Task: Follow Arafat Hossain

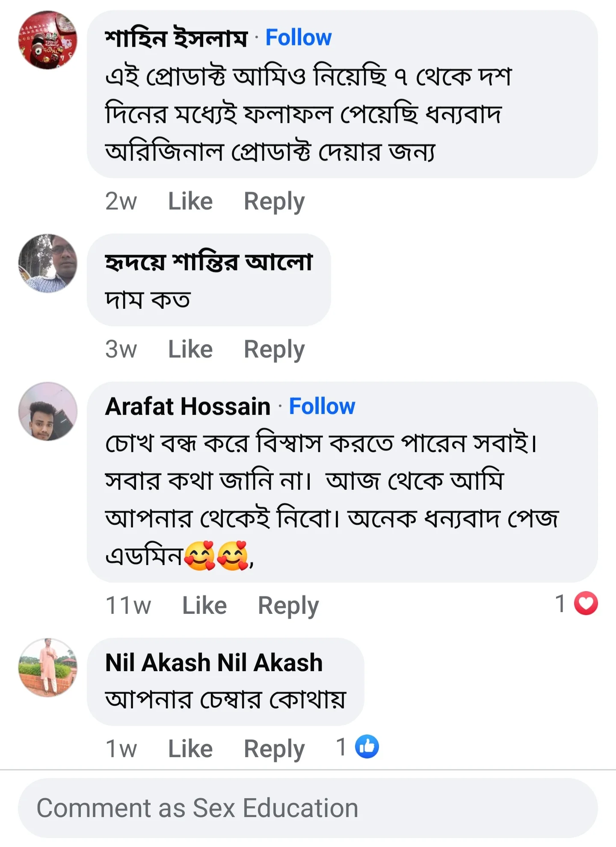Action: click(x=322, y=406)
